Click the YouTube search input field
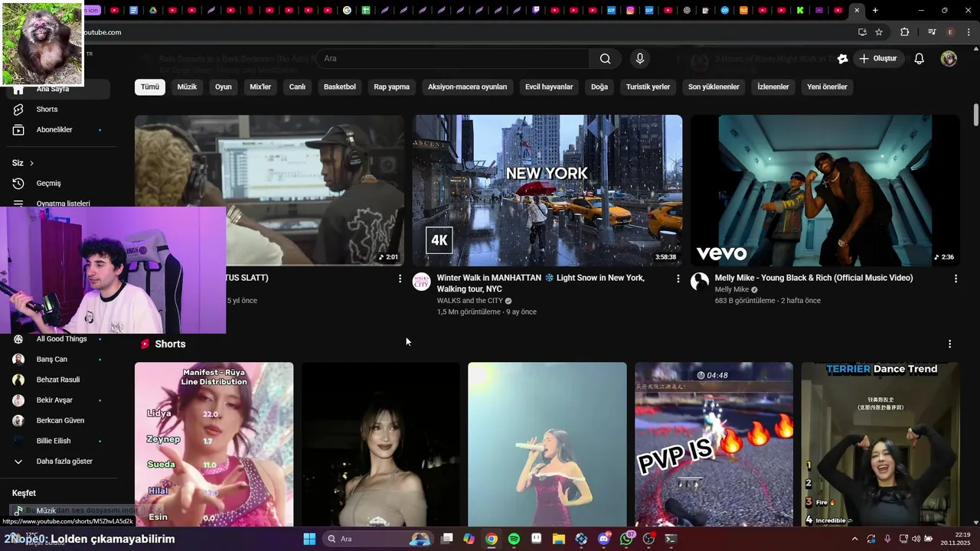Image resolution: width=980 pixels, height=551 pixels. [x=452, y=59]
